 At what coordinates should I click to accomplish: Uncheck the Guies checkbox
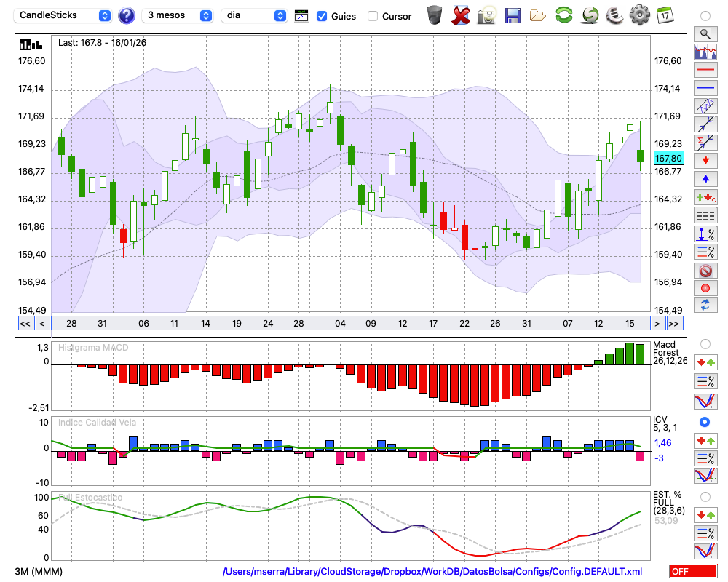click(322, 16)
